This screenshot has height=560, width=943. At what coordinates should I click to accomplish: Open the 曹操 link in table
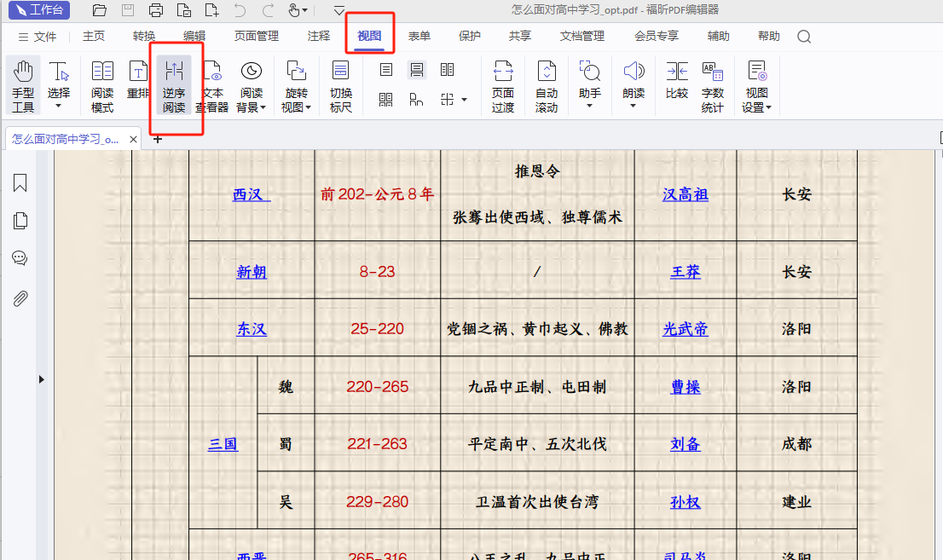686,387
